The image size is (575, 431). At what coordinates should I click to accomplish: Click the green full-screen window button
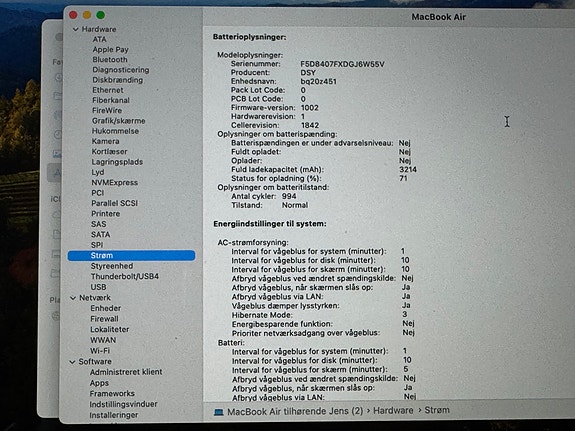[100, 15]
